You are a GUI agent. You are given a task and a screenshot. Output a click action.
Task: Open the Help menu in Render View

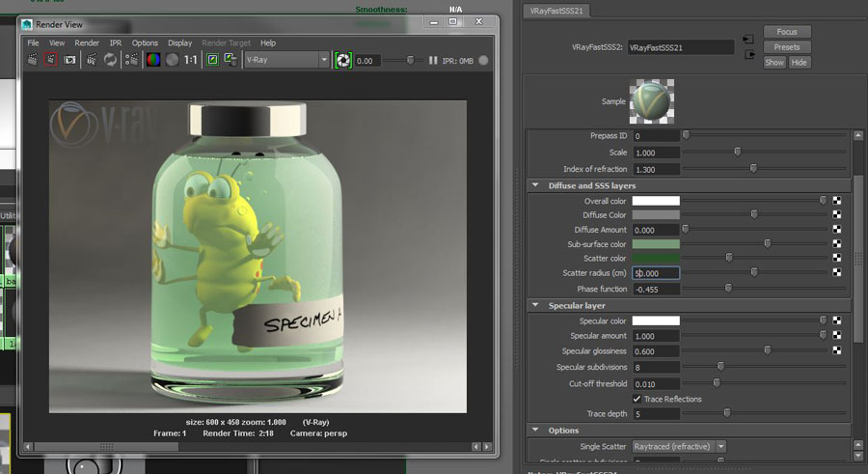pos(268,42)
